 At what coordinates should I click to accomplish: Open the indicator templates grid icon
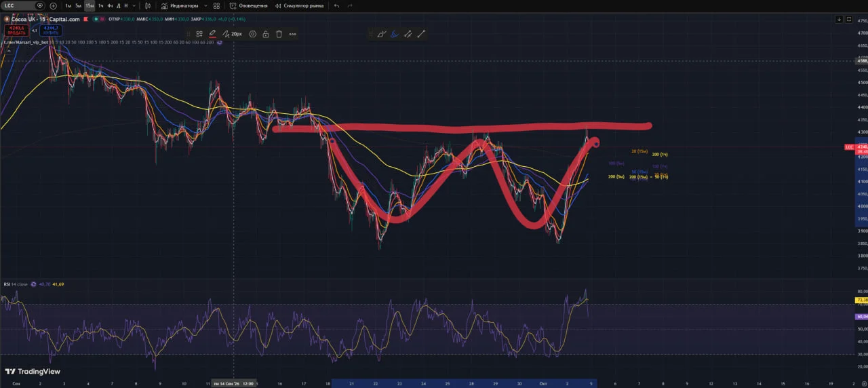tap(216, 5)
